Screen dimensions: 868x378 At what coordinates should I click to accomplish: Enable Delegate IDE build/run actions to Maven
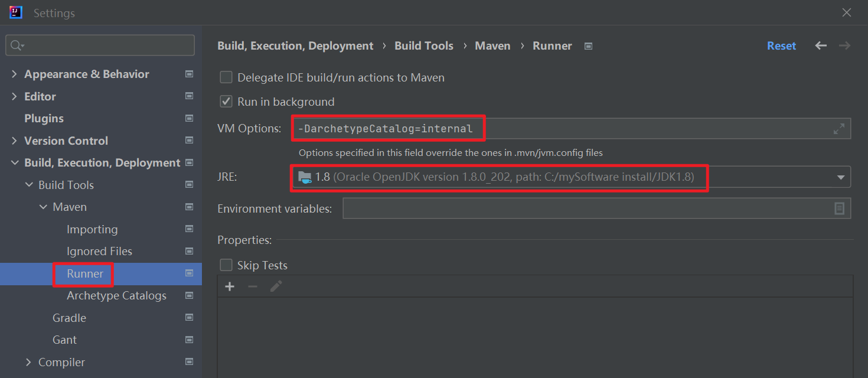[226, 77]
